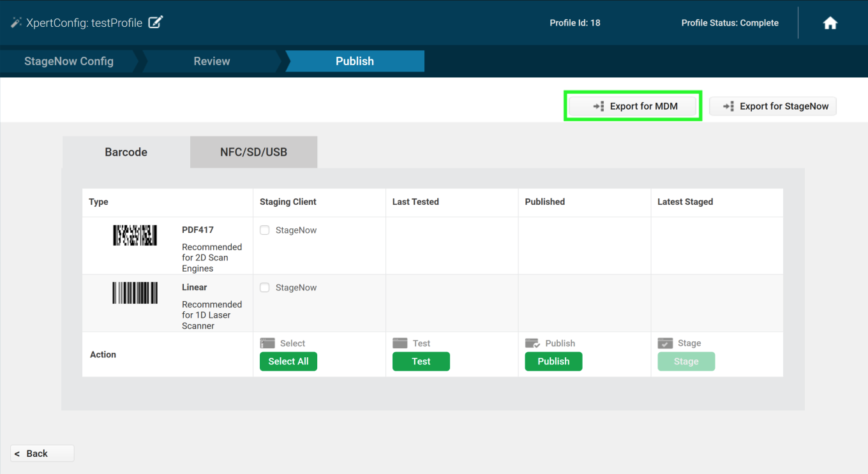Image resolution: width=868 pixels, height=474 pixels.
Task: Click the disabled Stage button
Action: coord(686,361)
